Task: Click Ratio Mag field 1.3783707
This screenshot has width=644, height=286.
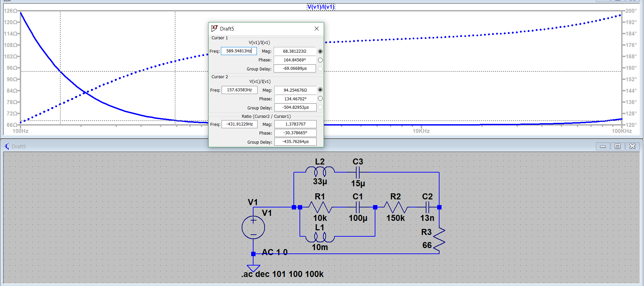Action: [295, 124]
